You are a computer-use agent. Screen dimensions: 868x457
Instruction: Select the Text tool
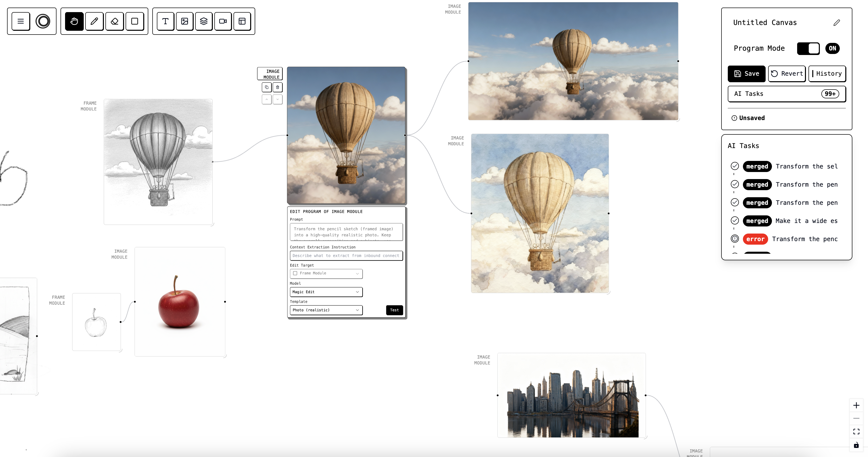(165, 21)
